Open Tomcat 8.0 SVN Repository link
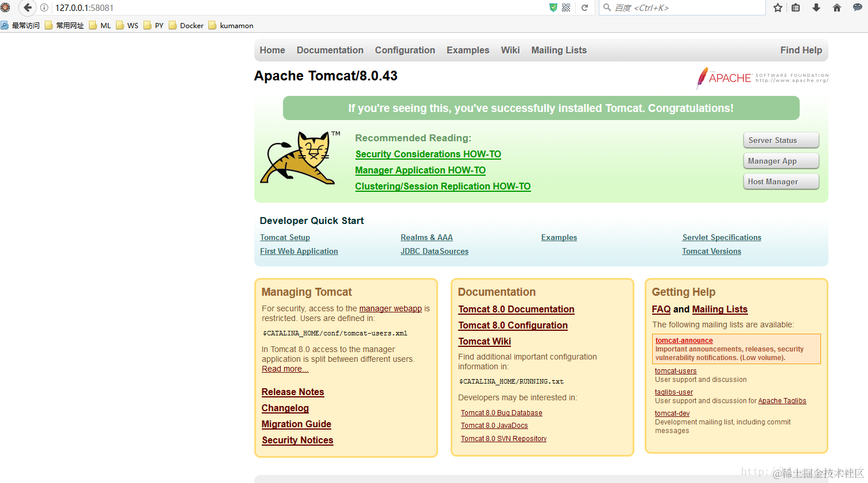The height and width of the screenshot is (483, 868). (503, 439)
